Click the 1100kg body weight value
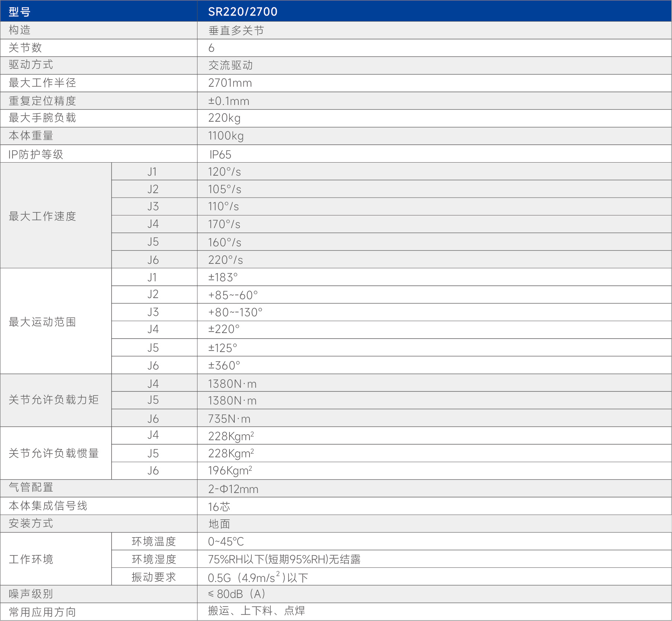This screenshot has height=621, width=672. click(x=226, y=136)
